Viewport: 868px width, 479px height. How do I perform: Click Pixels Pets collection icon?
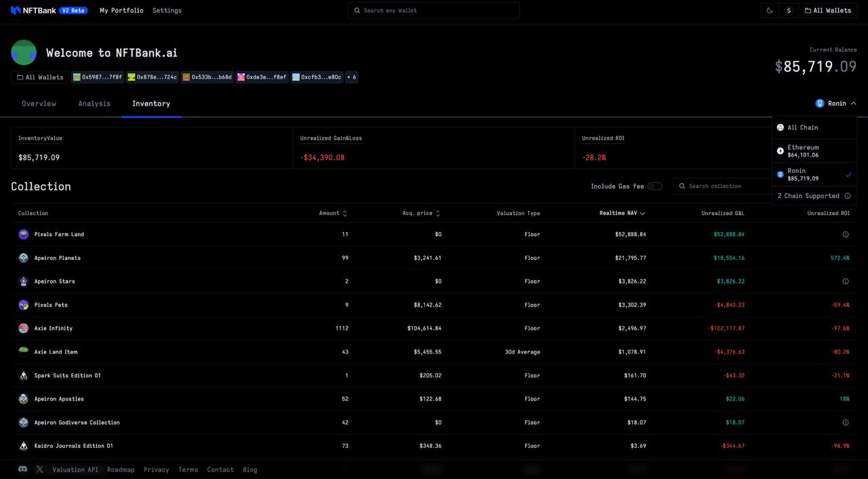click(x=24, y=305)
